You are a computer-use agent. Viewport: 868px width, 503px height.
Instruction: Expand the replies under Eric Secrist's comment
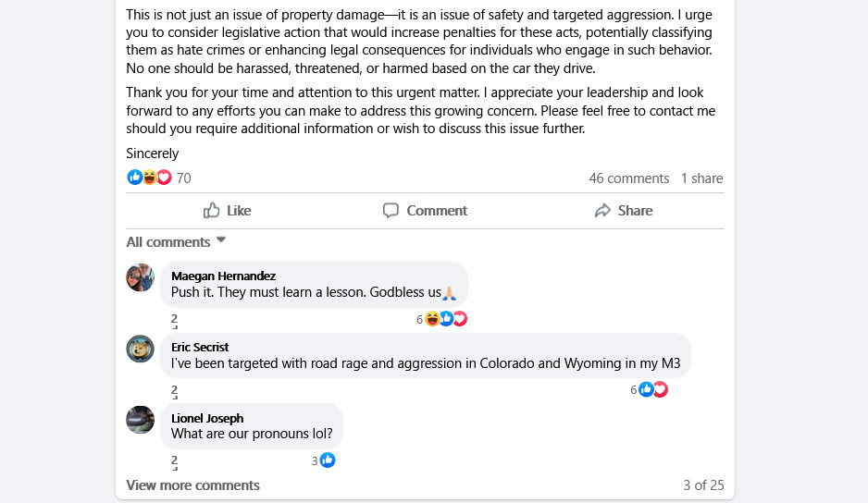pyautogui.click(x=174, y=391)
